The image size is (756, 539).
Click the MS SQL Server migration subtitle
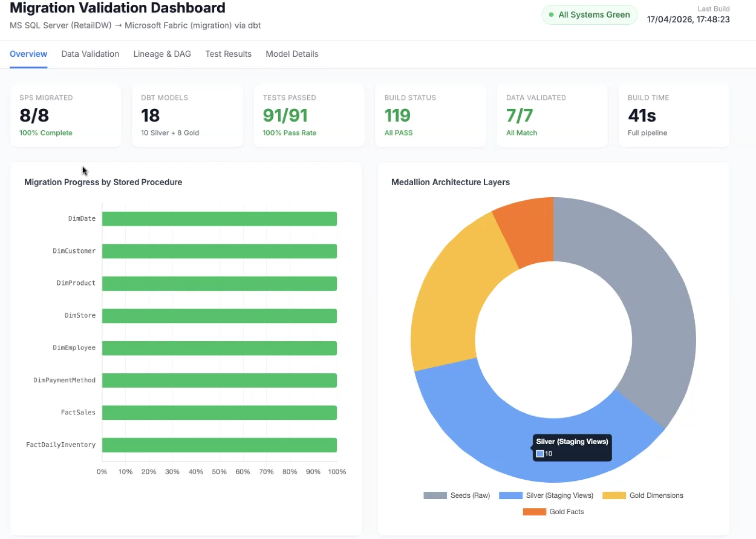pyautogui.click(x=135, y=26)
